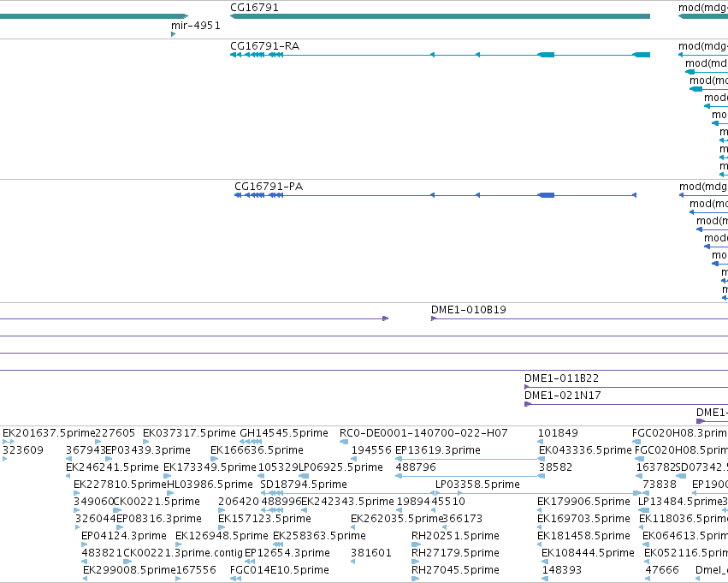Select EST 206420

239,502
